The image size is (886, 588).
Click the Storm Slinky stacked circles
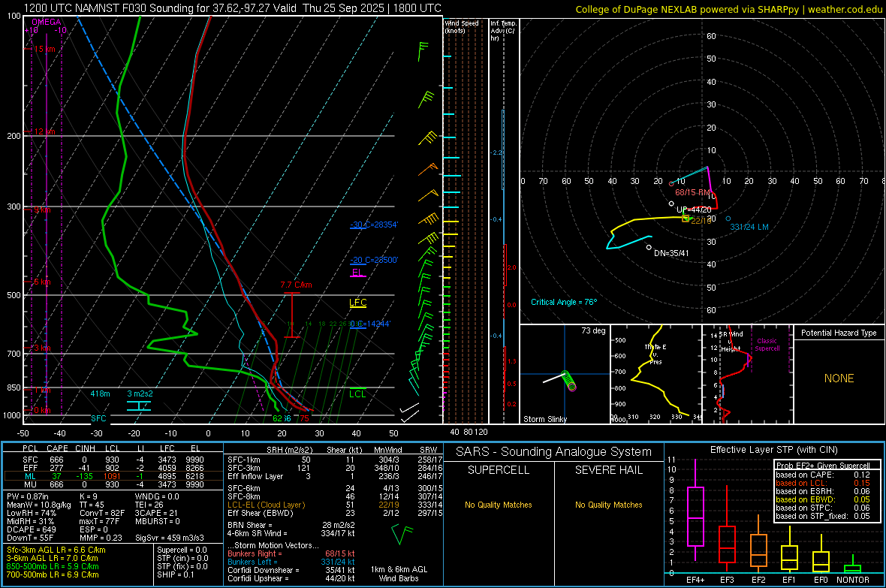click(x=568, y=381)
